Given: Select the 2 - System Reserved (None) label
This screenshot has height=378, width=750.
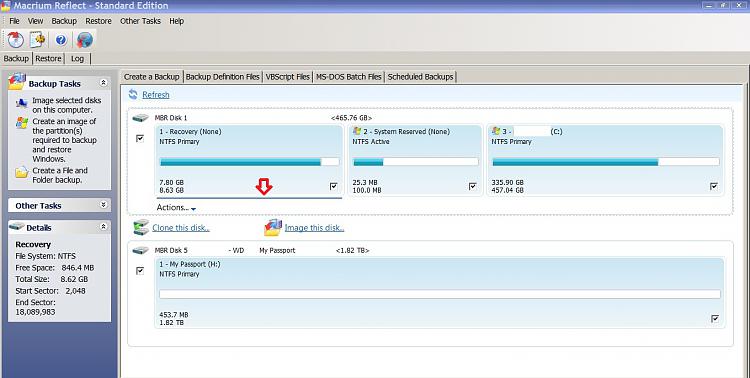Looking at the screenshot, I should (x=407, y=131).
